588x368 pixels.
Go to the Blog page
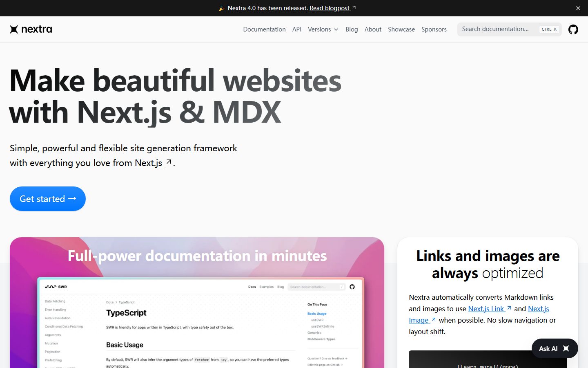pos(352,29)
